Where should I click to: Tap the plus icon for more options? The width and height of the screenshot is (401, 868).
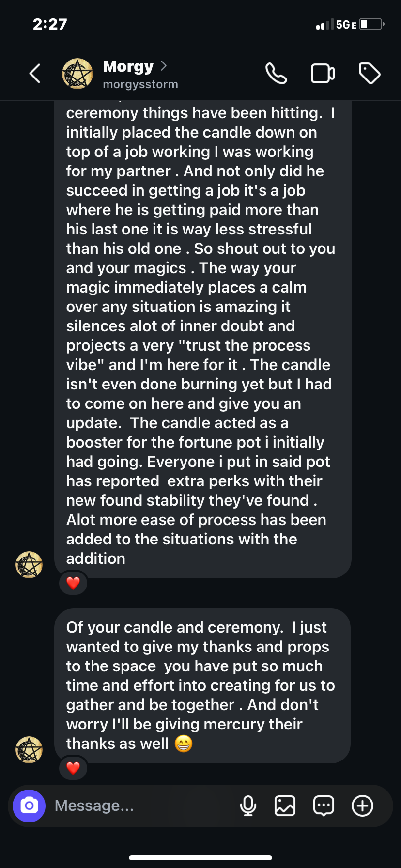[x=362, y=806]
